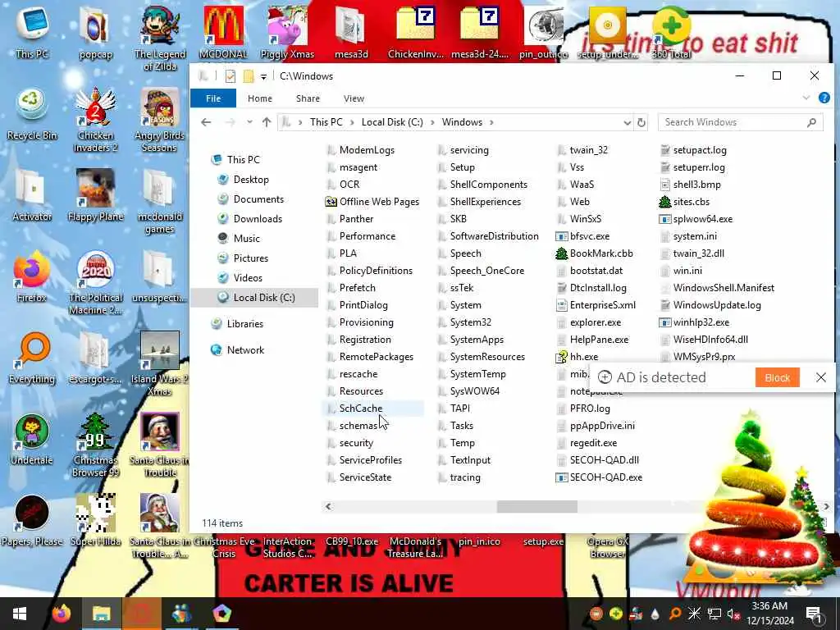Open Quick Access Toolbar customize dropdown
The width and height of the screenshot is (840, 630).
pos(263,76)
